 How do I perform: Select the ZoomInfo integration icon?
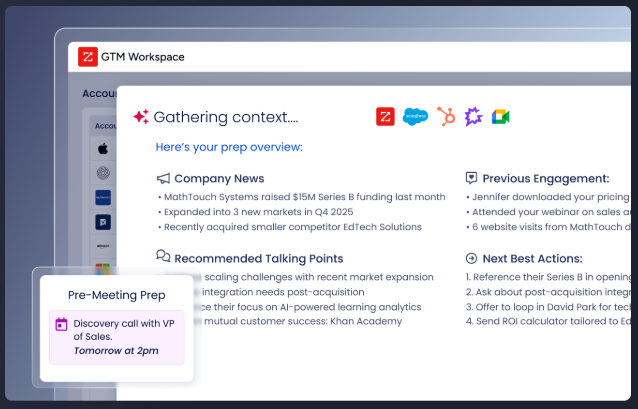click(385, 117)
